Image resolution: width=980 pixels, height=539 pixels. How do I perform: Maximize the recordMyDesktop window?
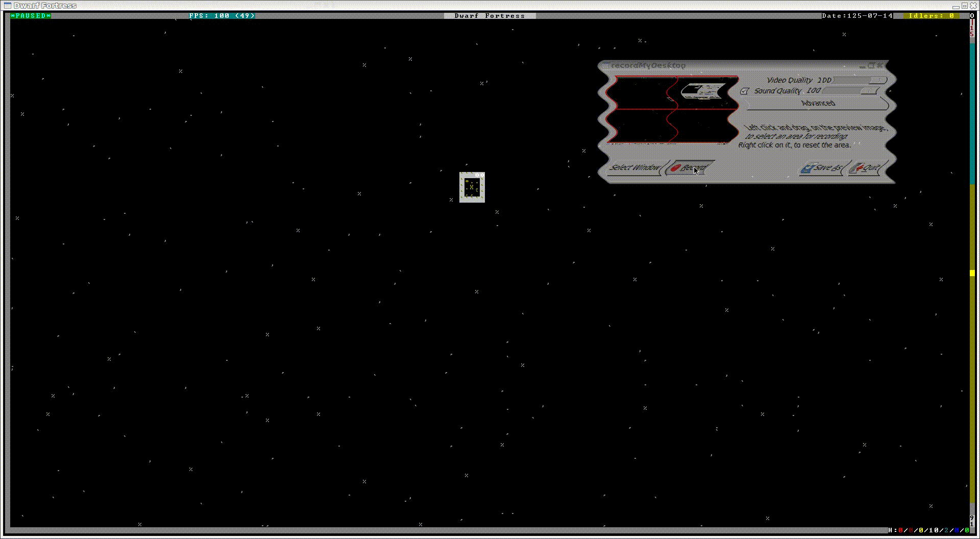point(871,65)
